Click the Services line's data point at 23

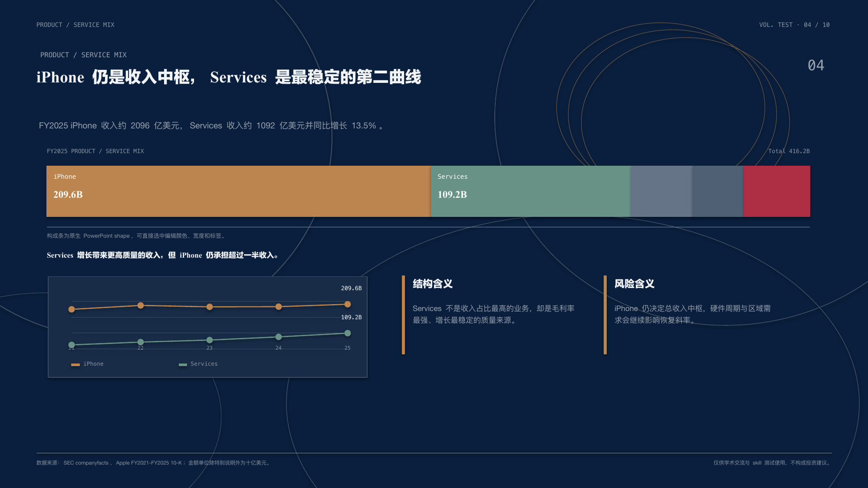(x=210, y=340)
